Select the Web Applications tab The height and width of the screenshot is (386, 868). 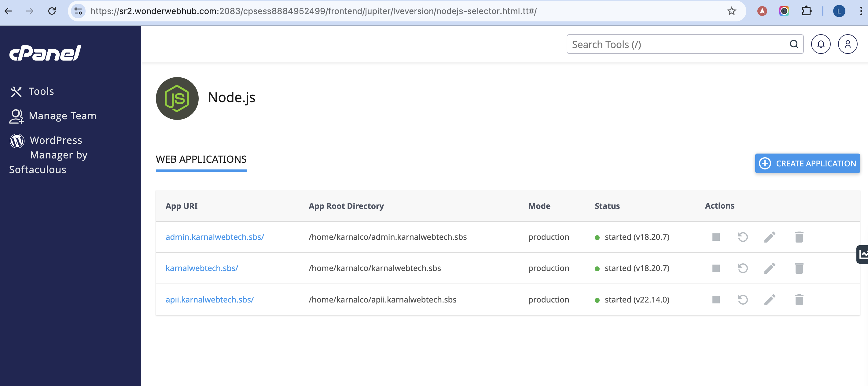click(x=201, y=159)
